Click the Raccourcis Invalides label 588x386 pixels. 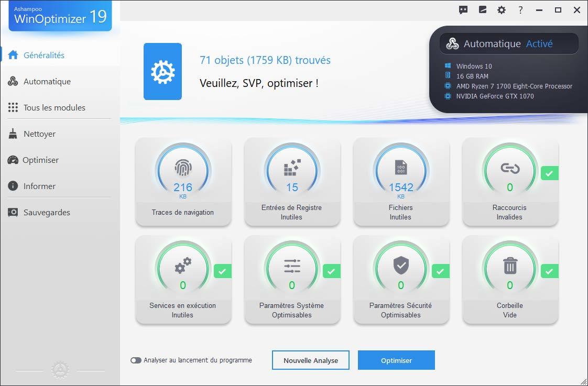(509, 212)
